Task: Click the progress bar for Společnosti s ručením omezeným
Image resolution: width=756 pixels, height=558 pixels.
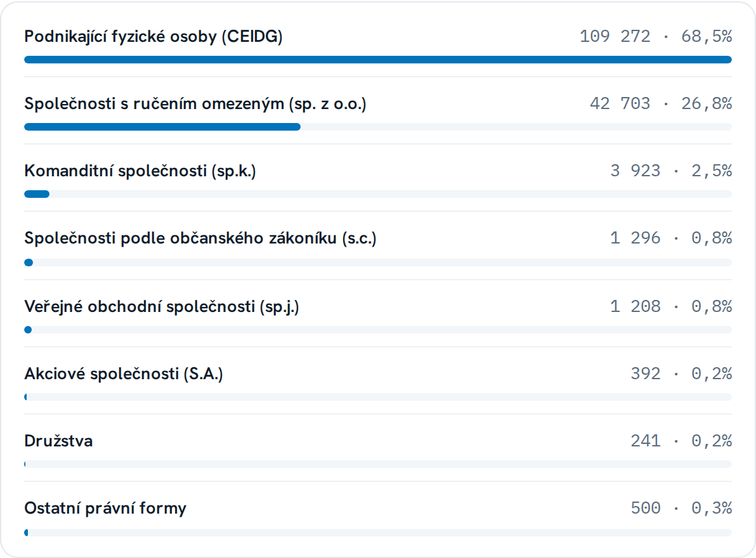Action: point(378,127)
